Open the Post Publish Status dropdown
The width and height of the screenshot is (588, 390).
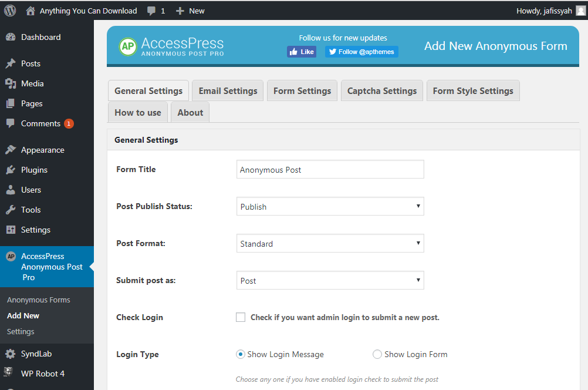click(x=330, y=206)
